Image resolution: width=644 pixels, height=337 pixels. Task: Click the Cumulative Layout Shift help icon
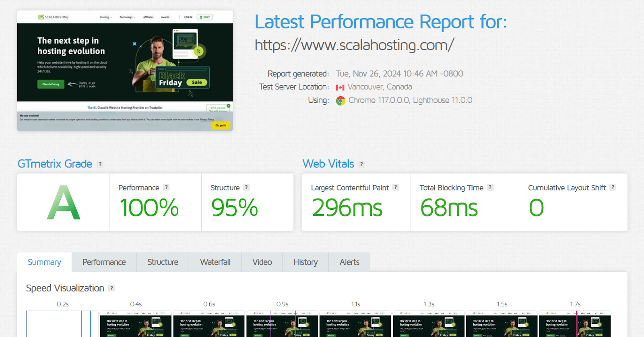coord(613,187)
